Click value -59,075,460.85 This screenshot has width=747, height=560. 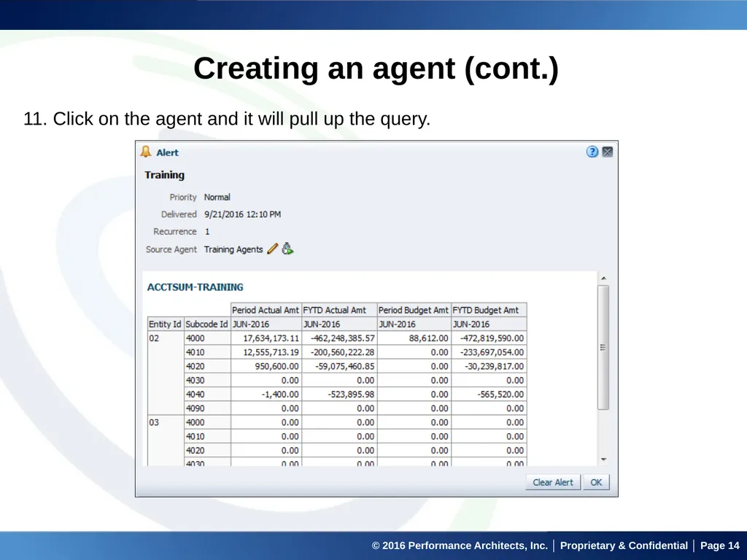point(345,366)
